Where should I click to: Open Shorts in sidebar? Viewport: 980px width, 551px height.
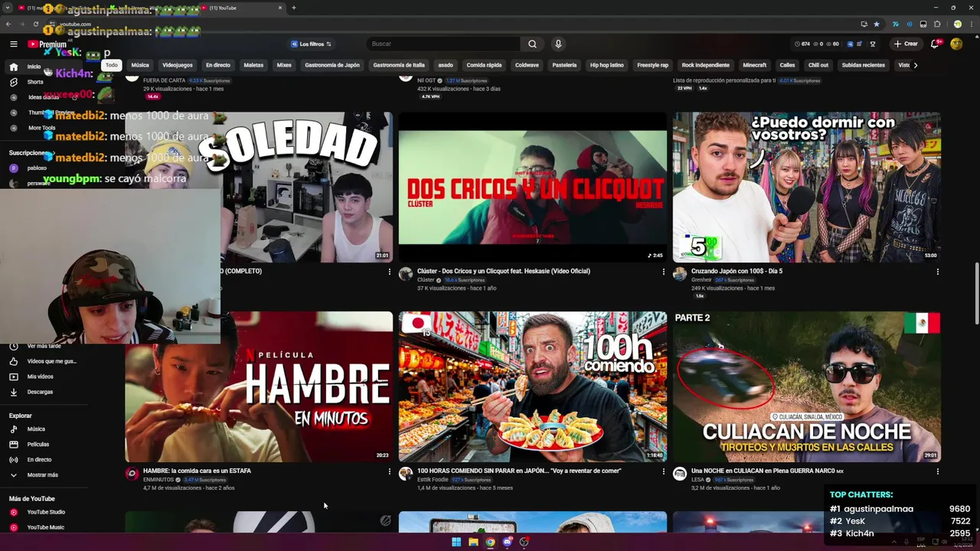point(35,82)
